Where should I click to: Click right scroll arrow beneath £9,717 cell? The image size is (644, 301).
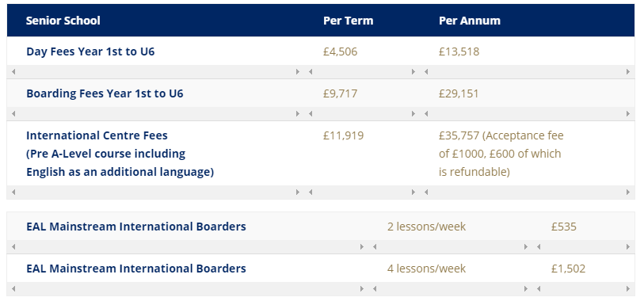[x=413, y=114]
